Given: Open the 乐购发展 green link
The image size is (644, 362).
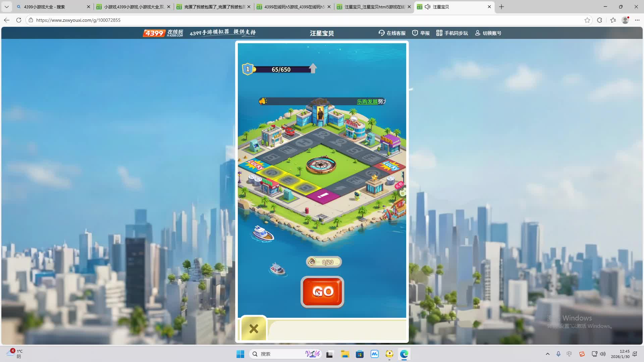Looking at the screenshot, I should (x=367, y=101).
